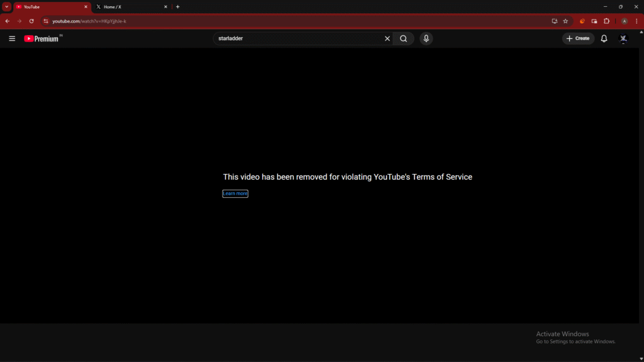Open the browser Extensions puzzle icon

click(607, 21)
